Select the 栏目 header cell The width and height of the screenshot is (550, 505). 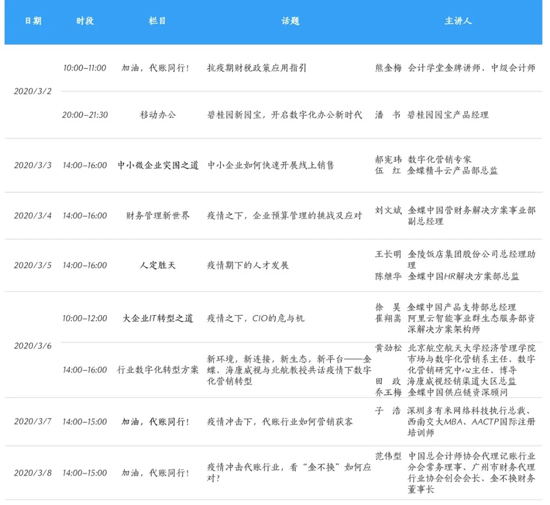pyautogui.click(x=157, y=21)
